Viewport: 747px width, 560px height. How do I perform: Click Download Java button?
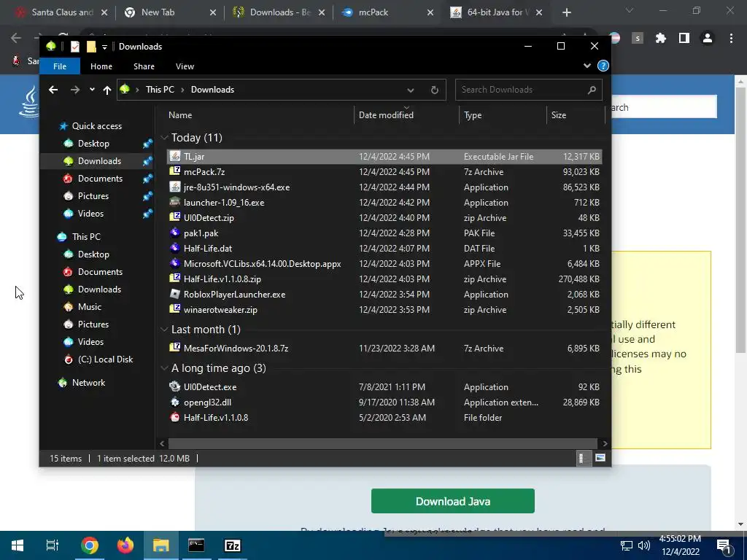(452, 501)
